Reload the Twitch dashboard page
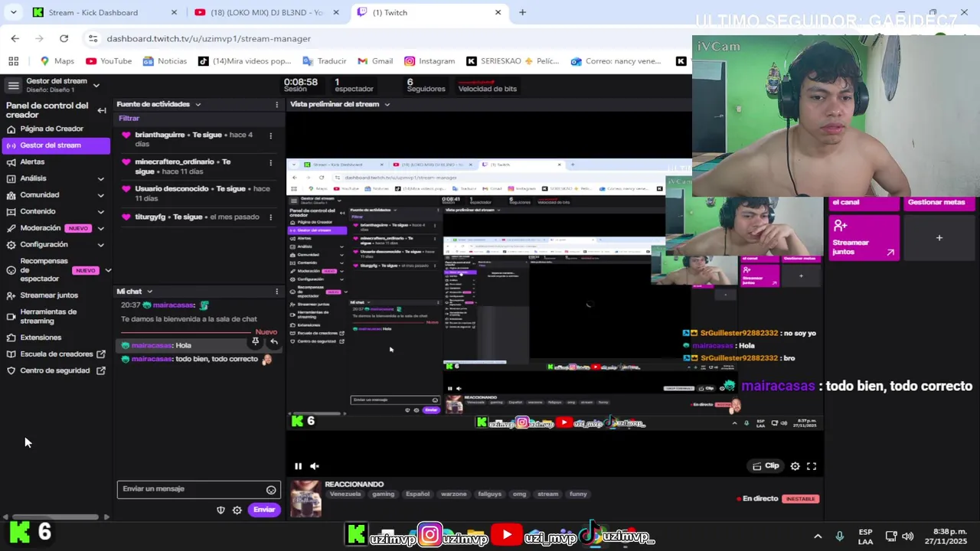Viewport: 980px width, 551px height. [x=64, y=38]
